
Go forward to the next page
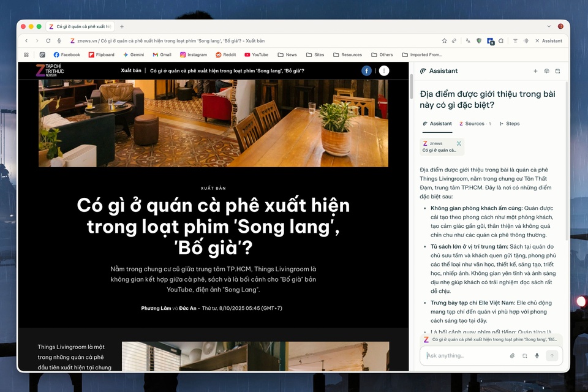37,40
